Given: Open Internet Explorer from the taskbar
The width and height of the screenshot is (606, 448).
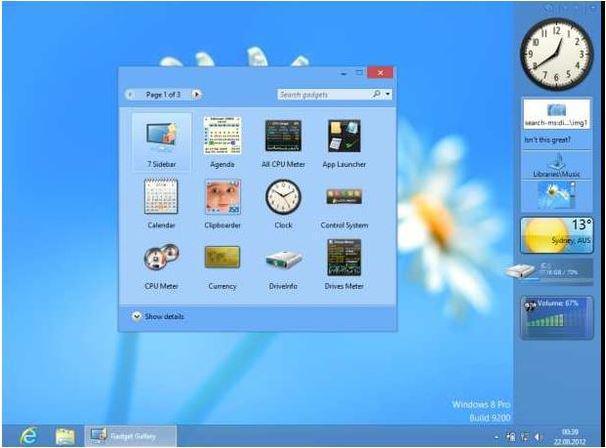Looking at the screenshot, I should [29, 436].
